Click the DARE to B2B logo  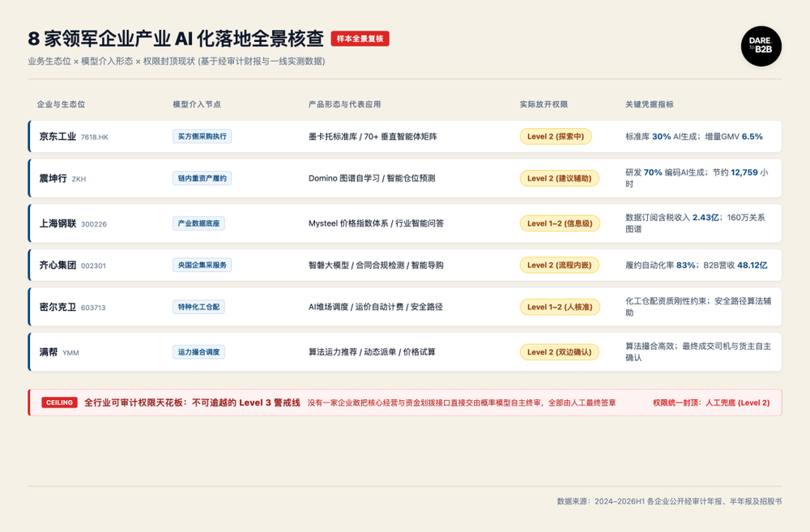tap(761, 46)
